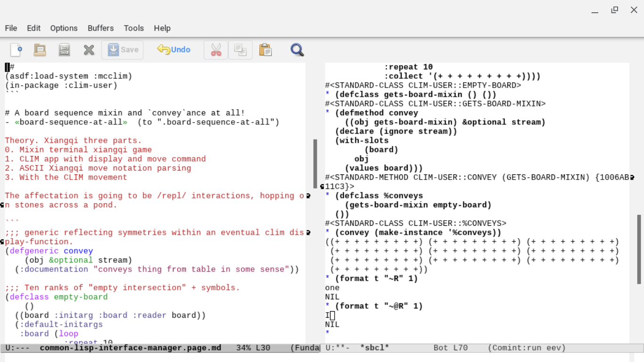Click the "2. ASCII Xiangqi move notation parsing" line
Screen dimensions: 644x362
98,168
